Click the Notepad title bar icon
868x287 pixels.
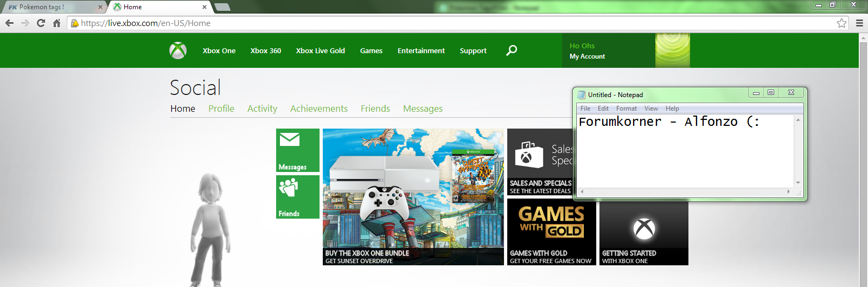click(582, 94)
